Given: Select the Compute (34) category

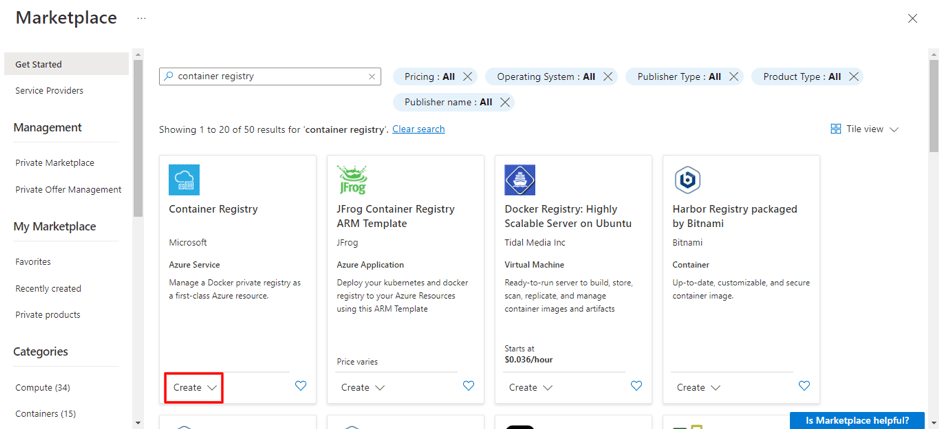Looking at the screenshot, I should (x=43, y=388).
